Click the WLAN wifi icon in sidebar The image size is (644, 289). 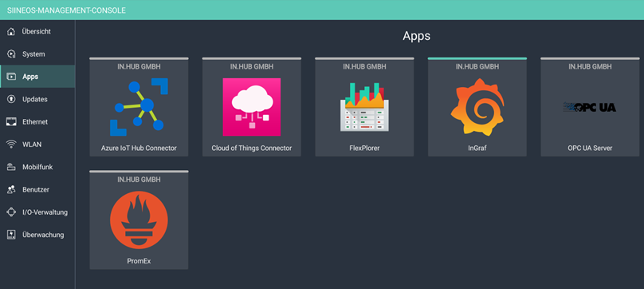[11, 144]
